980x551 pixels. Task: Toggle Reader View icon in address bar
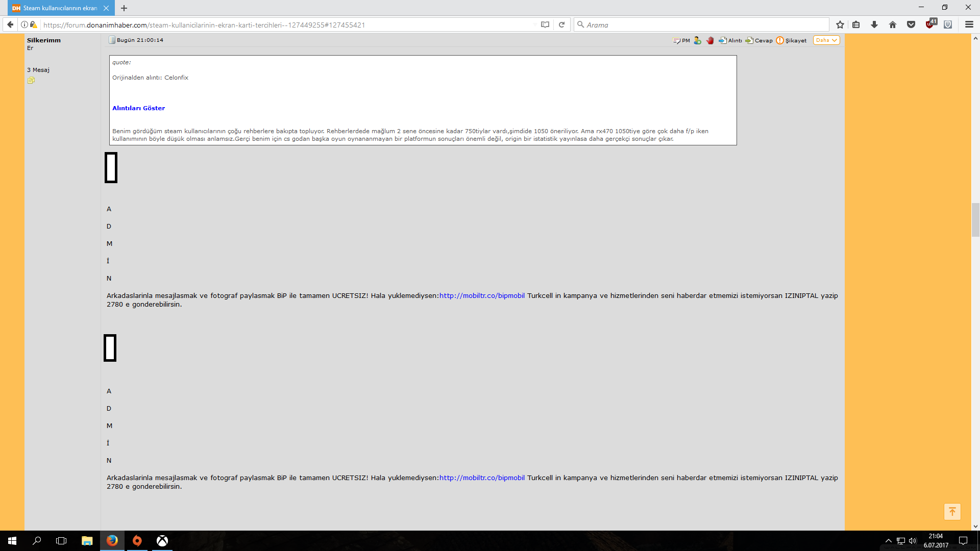click(x=545, y=24)
